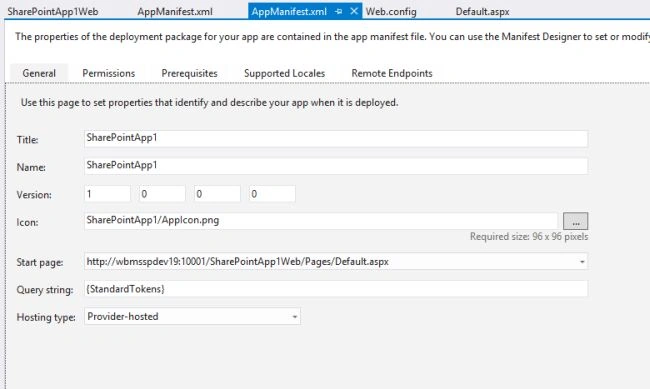The image size is (650, 389).
Task: Browse for an icon file with ellipsis button
Action: click(575, 221)
